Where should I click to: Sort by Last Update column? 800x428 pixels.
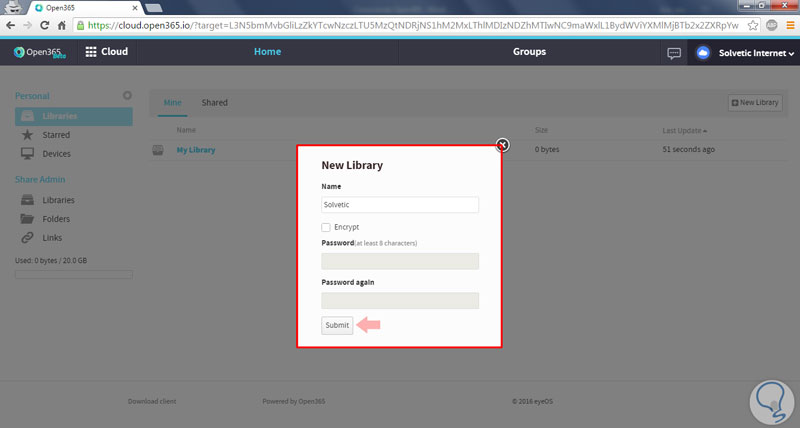(684, 131)
